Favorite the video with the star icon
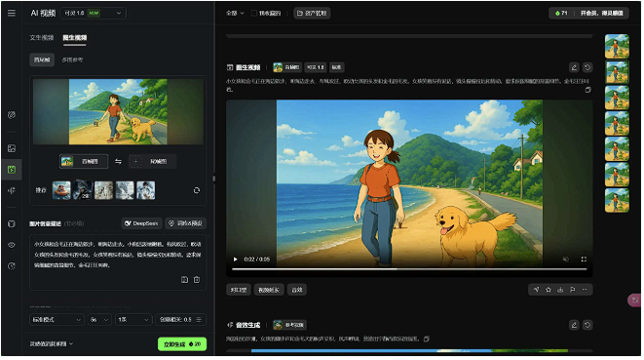Viewport: 644px width, 360px height. click(548, 290)
